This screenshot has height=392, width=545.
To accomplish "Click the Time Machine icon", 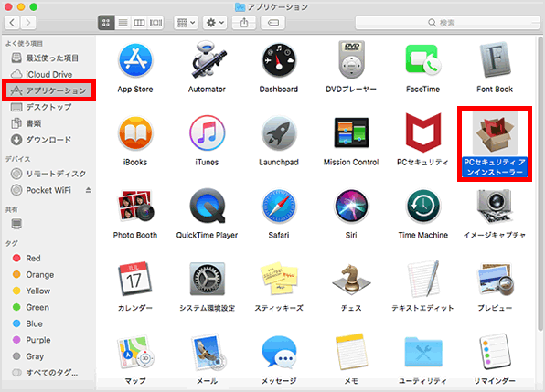I will [x=423, y=207].
